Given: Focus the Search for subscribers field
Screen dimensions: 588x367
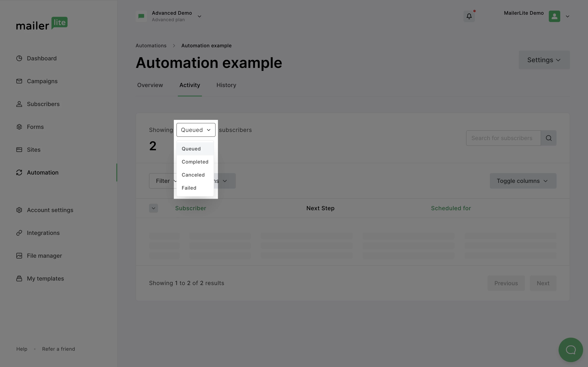Looking at the screenshot, I should pos(503,138).
